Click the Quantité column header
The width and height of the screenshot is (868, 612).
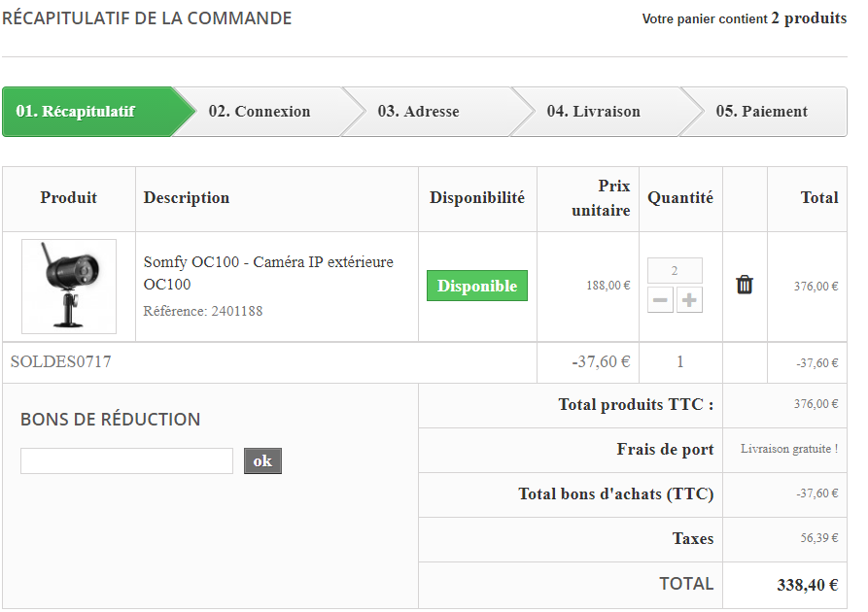coord(680,198)
